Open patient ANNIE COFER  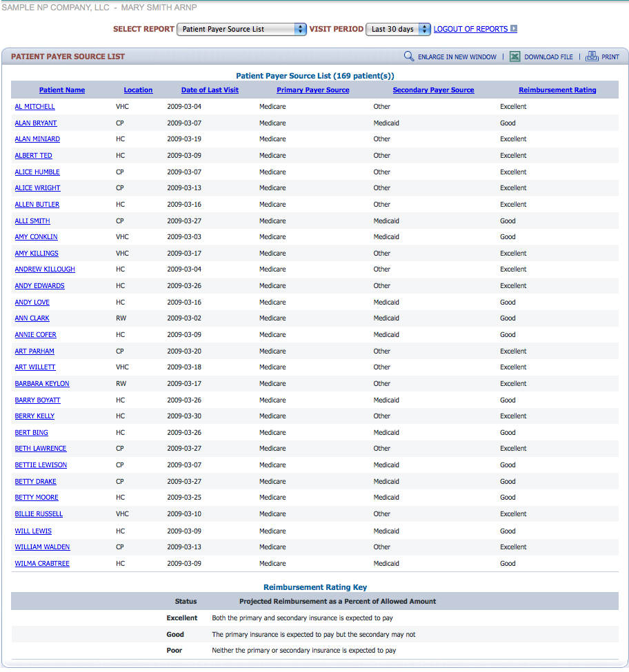tap(36, 335)
